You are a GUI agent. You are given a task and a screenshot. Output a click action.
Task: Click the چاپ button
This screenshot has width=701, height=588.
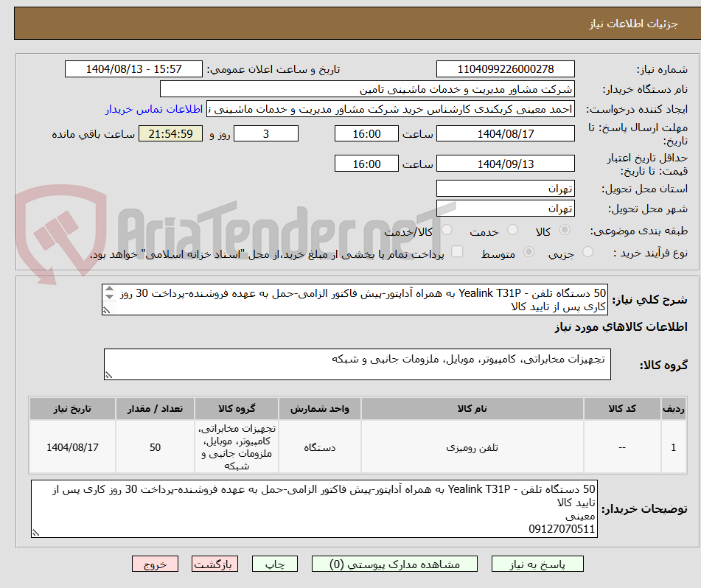coord(274,563)
